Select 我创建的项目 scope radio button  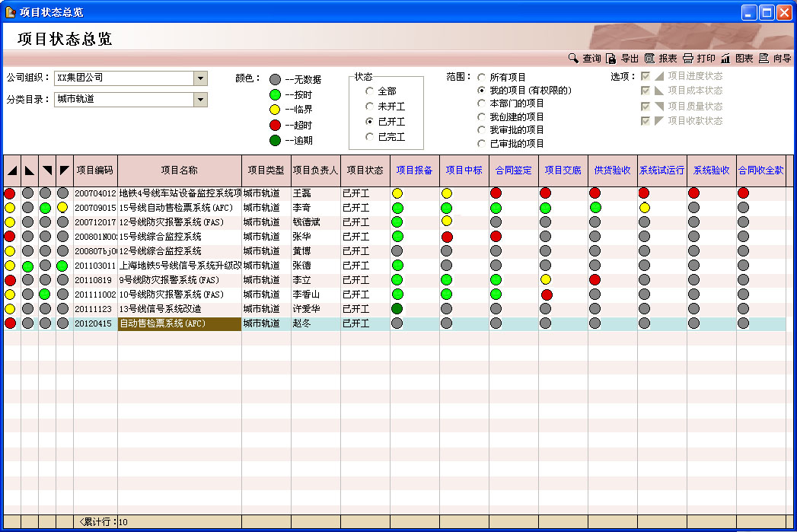481,117
